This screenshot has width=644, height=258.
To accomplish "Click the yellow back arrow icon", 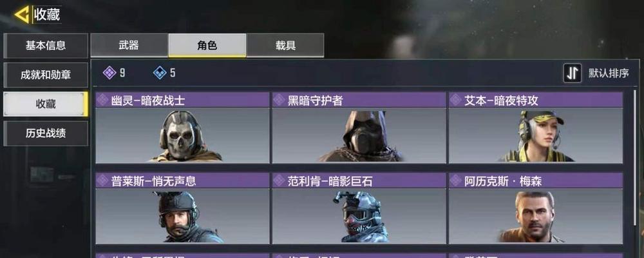I will [21, 14].
